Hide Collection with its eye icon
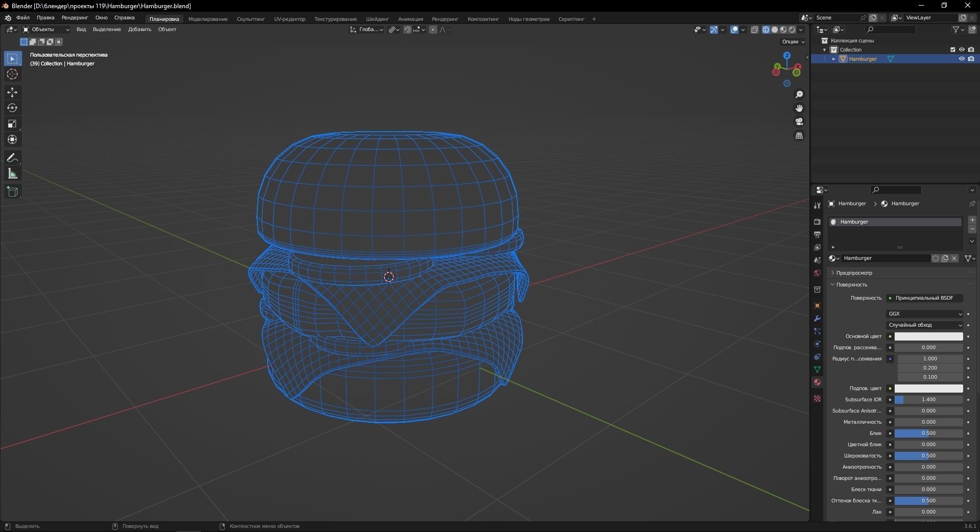The width and height of the screenshot is (980, 532). 962,50
